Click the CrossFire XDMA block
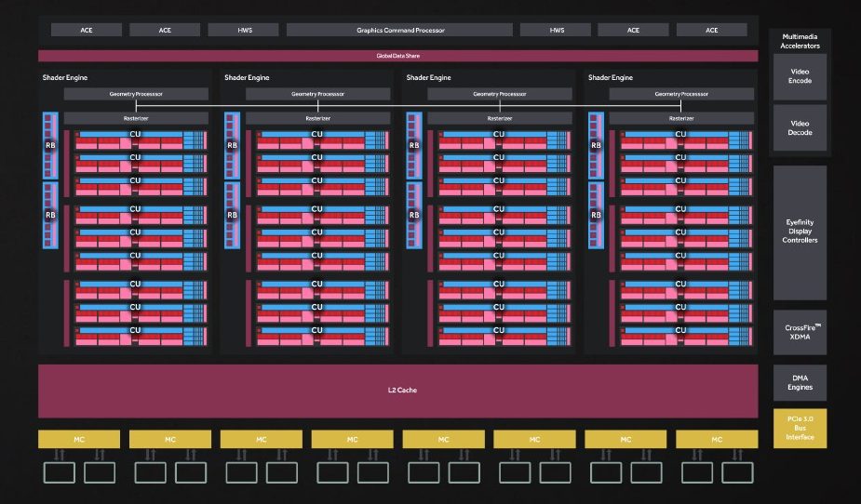 click(800, 332)
